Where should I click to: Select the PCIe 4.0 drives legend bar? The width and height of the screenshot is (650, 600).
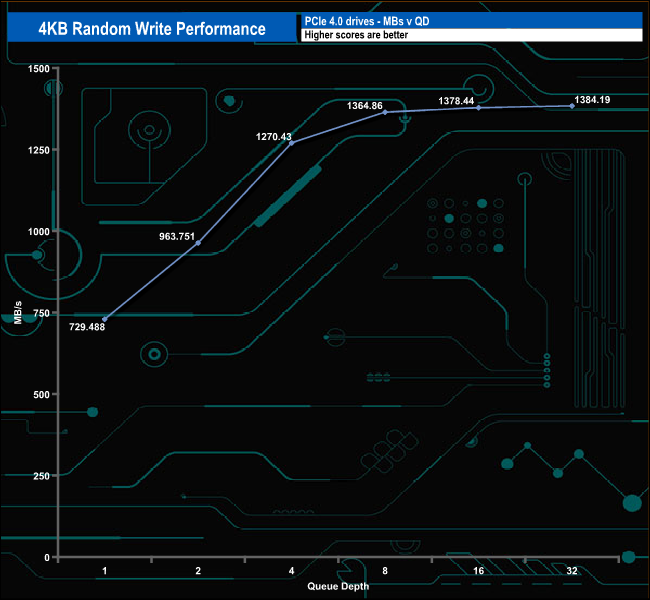coord(471,21)
